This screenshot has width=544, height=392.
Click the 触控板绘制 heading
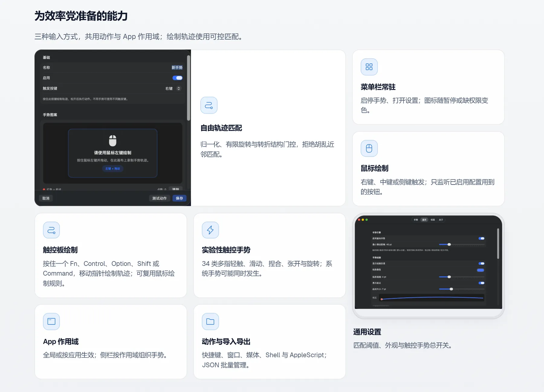(60, 250)
